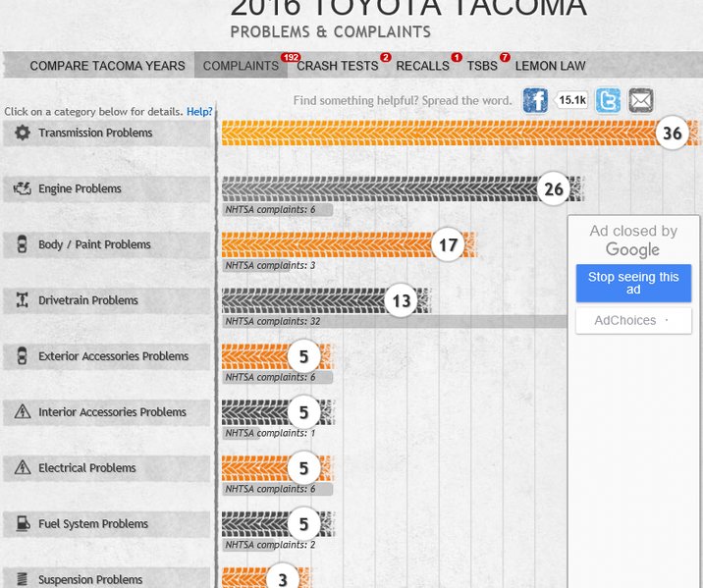Open Exterior Accessories Problems category
The height and width of the screenshot is (588, 703).
[x=106, y=356]
